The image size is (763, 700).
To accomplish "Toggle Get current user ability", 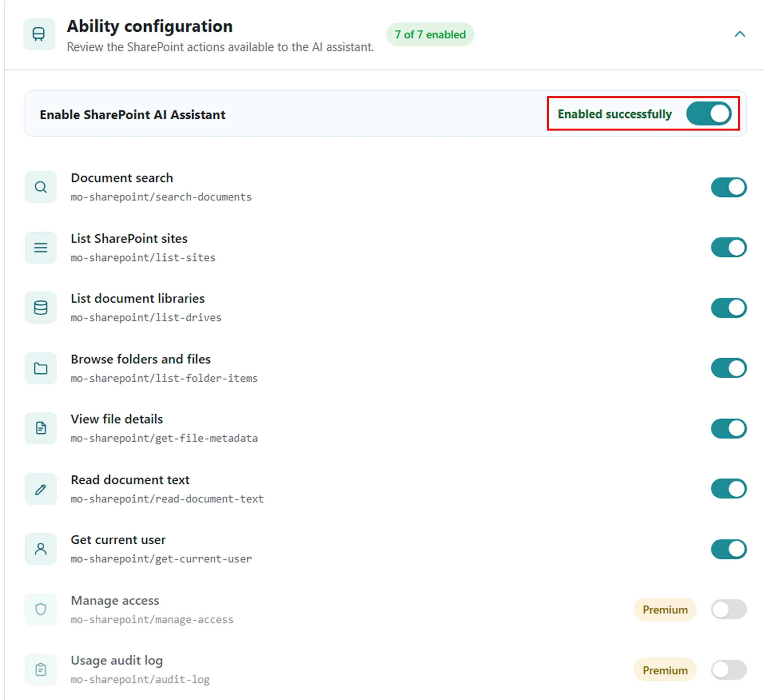I will click(729, 549).
